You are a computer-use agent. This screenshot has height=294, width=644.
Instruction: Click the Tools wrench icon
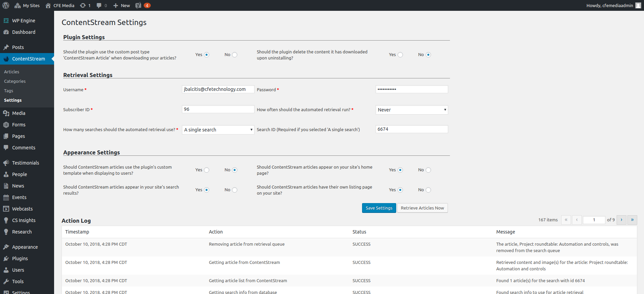click(x=6, y=281)
